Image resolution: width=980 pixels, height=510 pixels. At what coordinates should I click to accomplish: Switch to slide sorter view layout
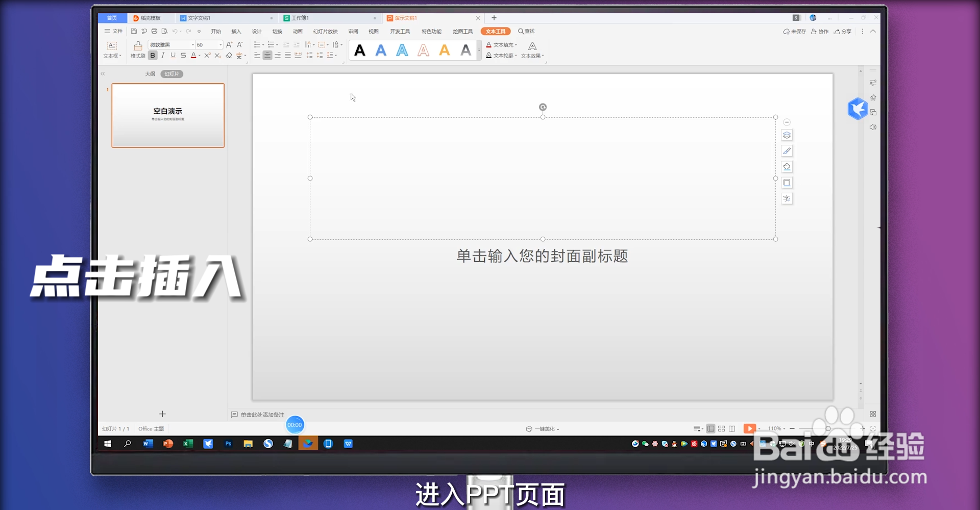(x=721, y=428)
